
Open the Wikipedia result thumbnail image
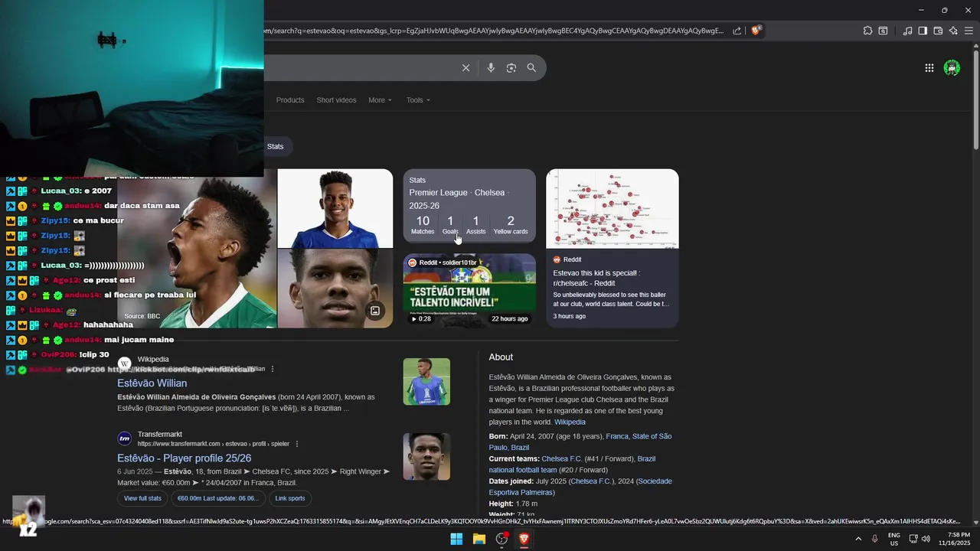(x=426, y=381)
